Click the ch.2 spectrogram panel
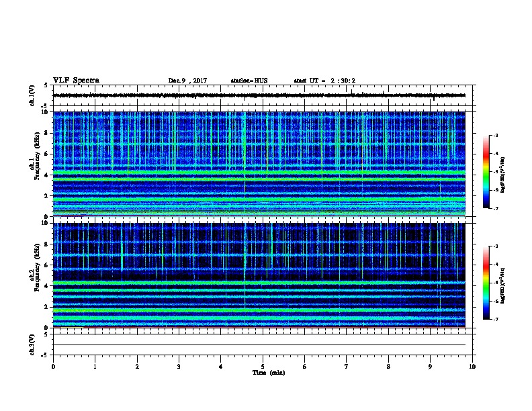532x411 pixels. click(259, 275)
